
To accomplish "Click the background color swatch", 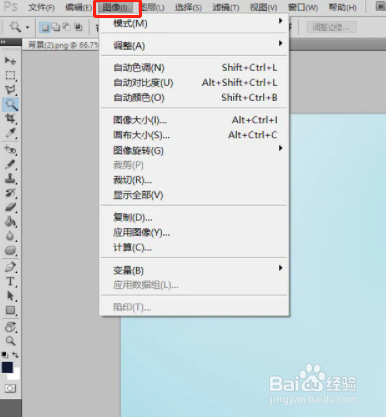I will pos(15,375).
